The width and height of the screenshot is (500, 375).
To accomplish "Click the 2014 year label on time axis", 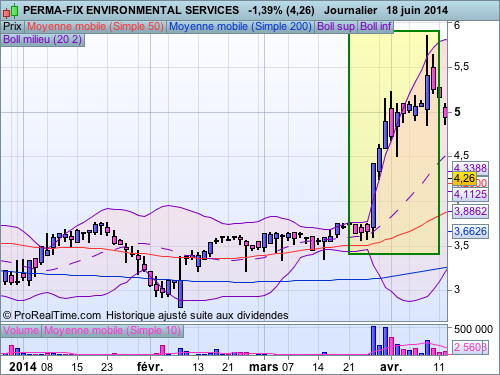I will 23,367.
